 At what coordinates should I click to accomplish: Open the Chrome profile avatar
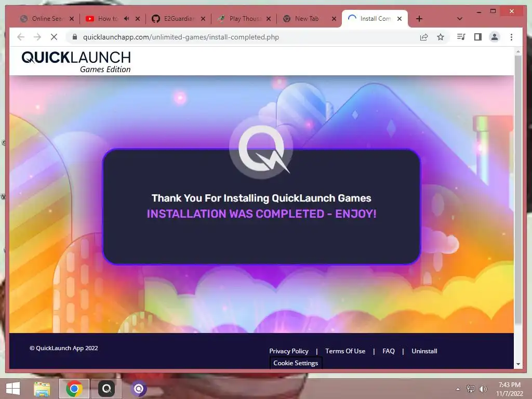[495, 37]
